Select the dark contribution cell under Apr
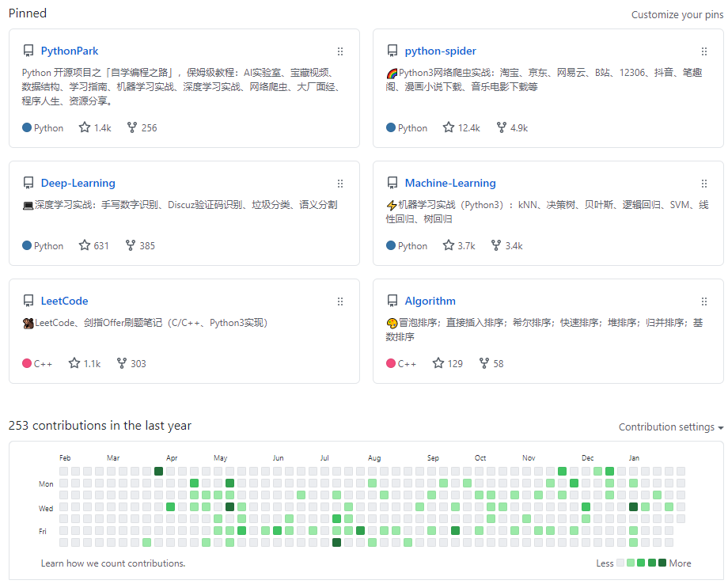The width and height of the screenshot is (728, 584). pyautogui.click(x=158, y=471)
